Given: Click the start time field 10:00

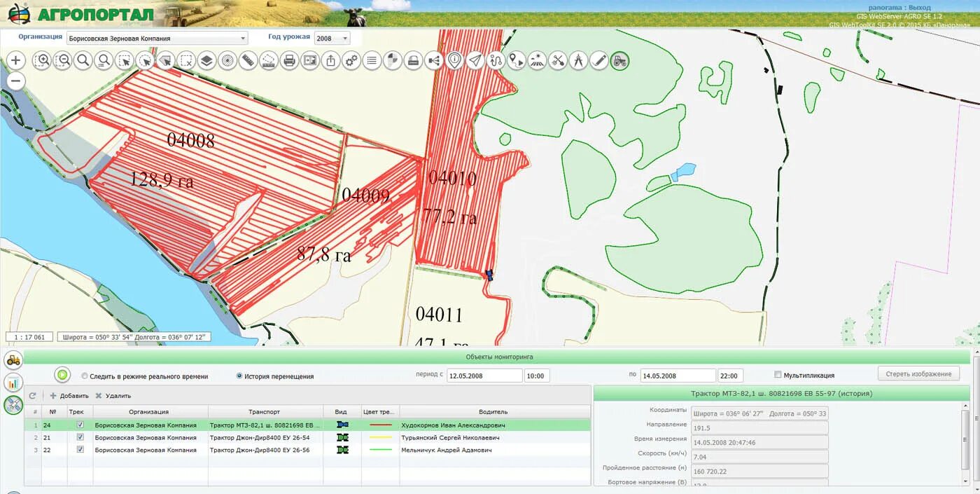Looking at the screenshot, I should [x=537, y=376].
